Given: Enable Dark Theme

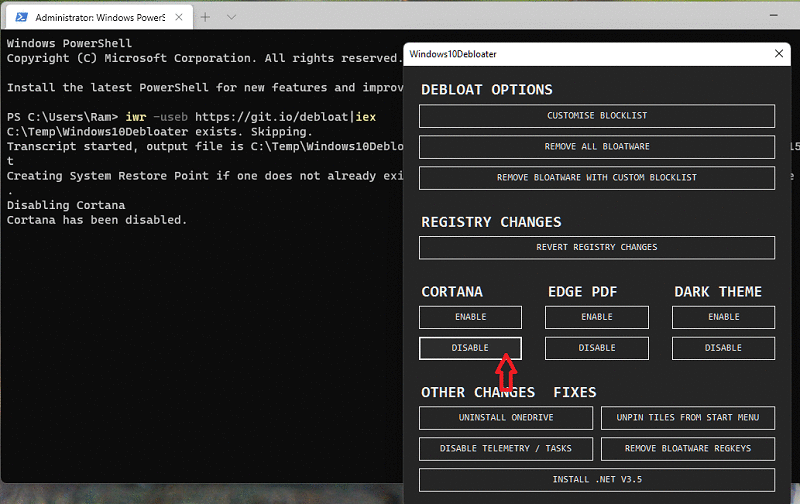Looking at the screenshot, I should click(x=723, y=317).
